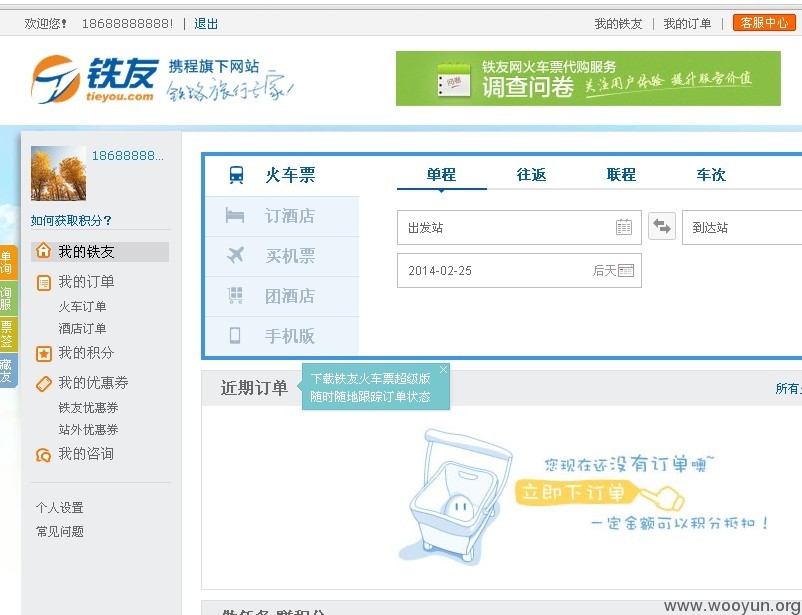Click the order list icon beside 我的订单
This screenshot has height=615, width=802.
coord(44,282)
